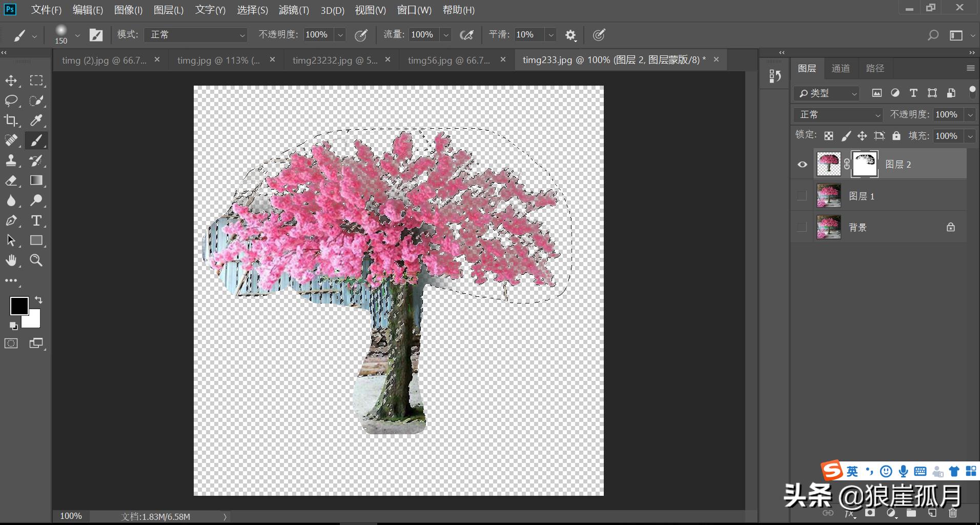The height and width of the screenshot is (525, 980).
Task: Toggle visibility of 图层 2
Action: point(801,164)
